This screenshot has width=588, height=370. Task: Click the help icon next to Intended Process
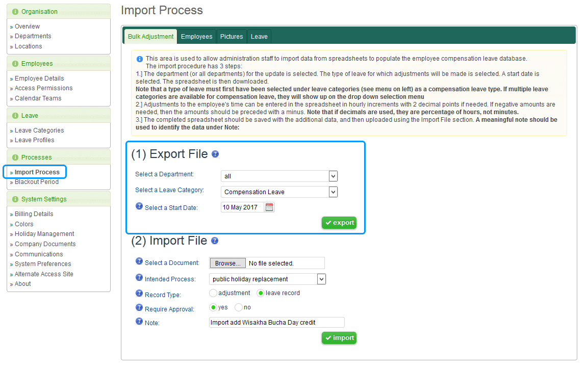[x=139, y=277]
